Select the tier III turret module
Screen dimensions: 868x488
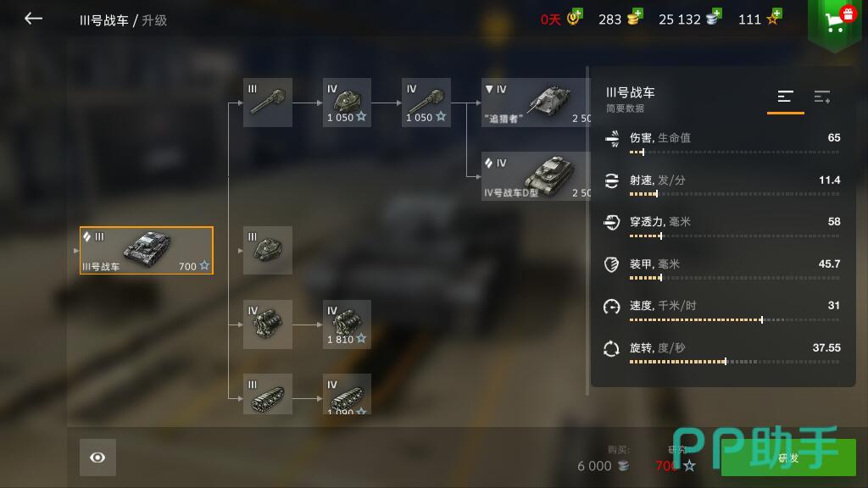[268, 250]
